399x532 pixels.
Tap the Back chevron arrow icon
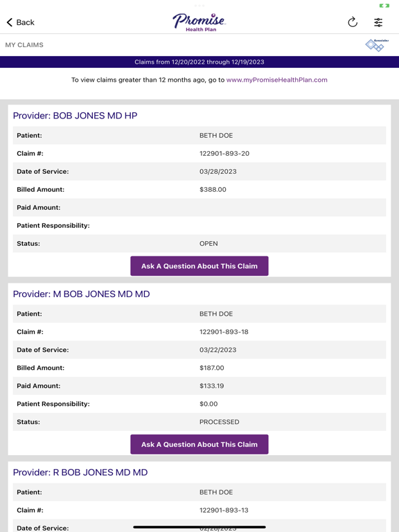point(10,22)
